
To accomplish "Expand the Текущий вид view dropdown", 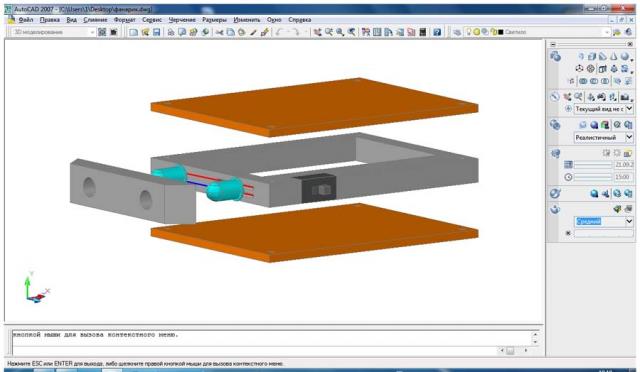I will 629,109.
